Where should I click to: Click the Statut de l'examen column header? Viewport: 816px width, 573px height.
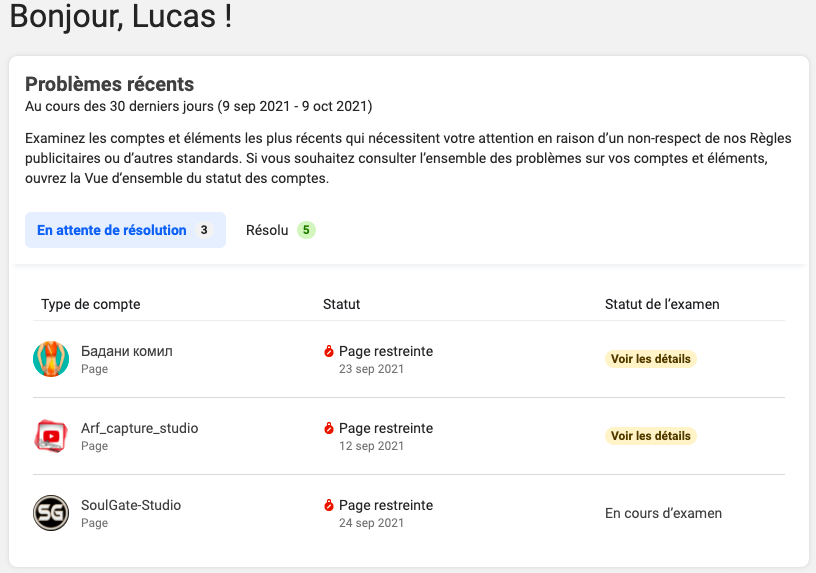point(662,304)
